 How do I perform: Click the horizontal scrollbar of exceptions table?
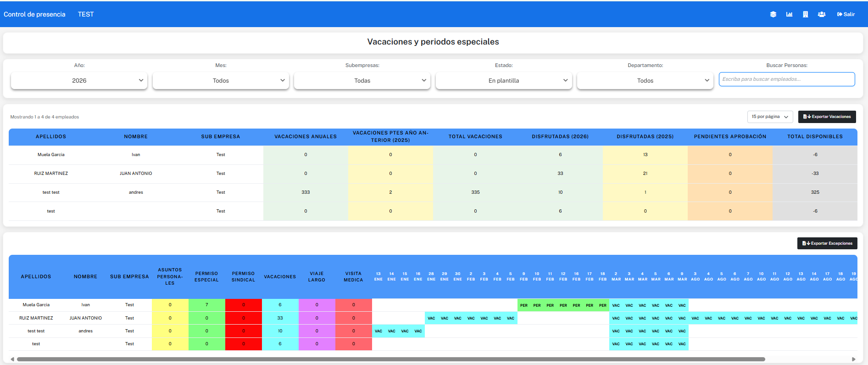(390, 359)
